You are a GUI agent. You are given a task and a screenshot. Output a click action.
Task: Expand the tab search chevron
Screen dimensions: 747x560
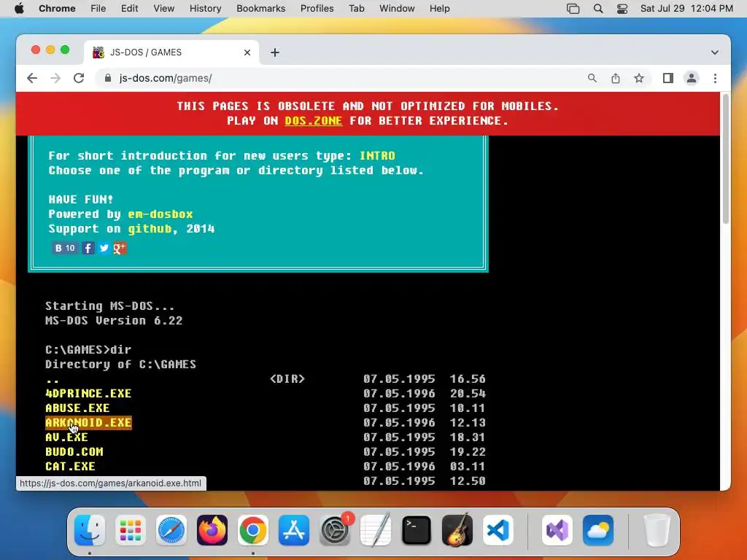coord(715,52)
